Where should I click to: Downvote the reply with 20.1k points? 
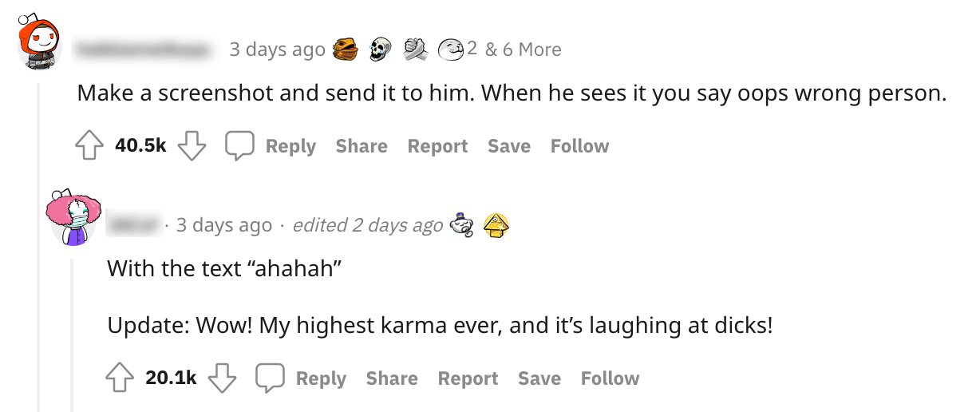[222, 378]
